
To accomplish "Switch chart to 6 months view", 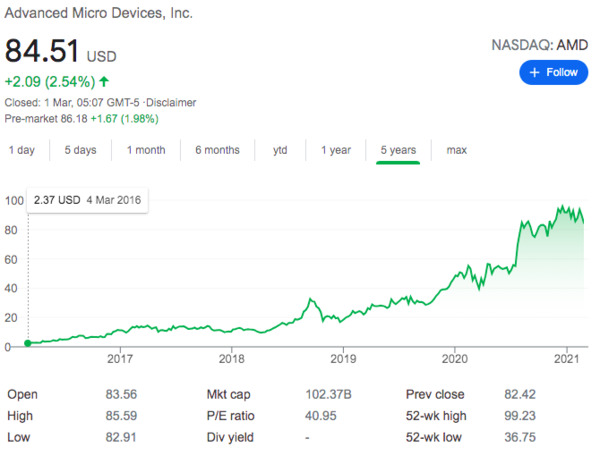I will click(217, 150).
